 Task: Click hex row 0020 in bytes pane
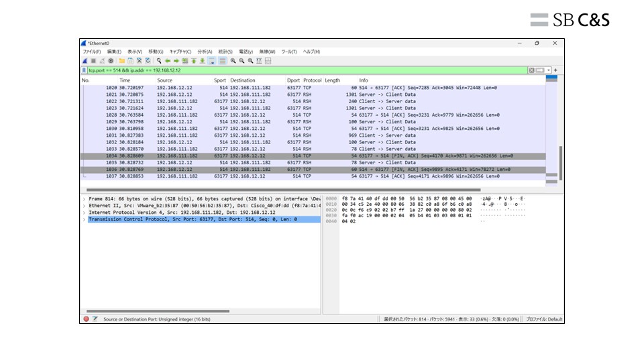pos(425,210)
